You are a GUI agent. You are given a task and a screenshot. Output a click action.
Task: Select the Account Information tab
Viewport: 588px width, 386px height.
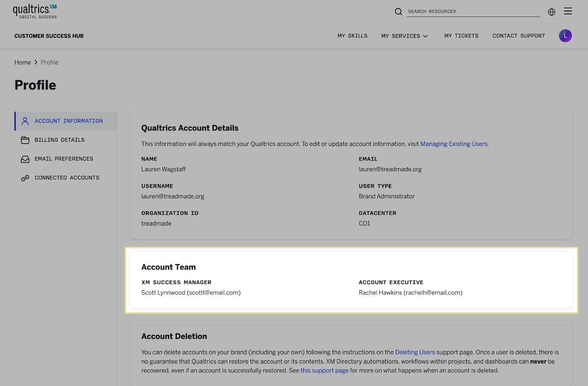66,121
